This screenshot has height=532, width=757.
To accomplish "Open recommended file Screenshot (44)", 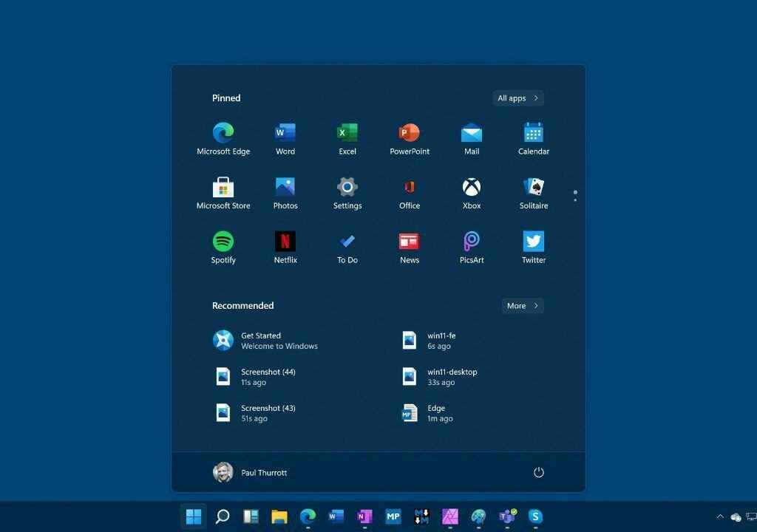I will (x=255, y=377).
